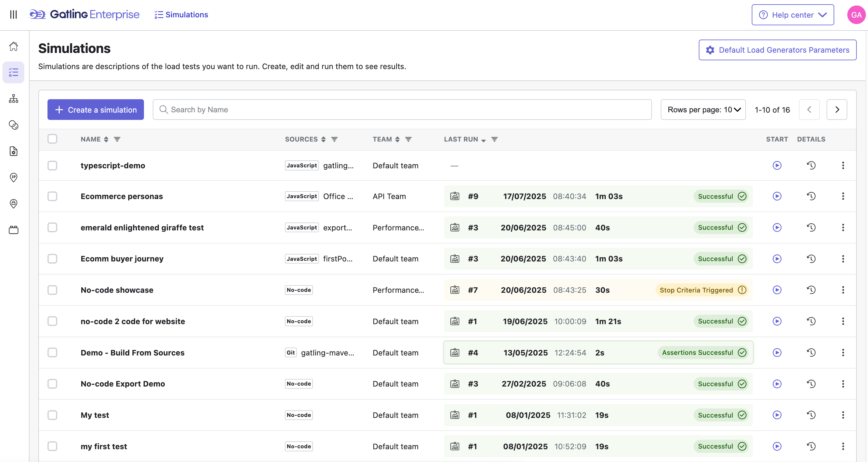Expand the Help center dropdown
Screen dimensions: 868x462
click(x=793, y=15)
